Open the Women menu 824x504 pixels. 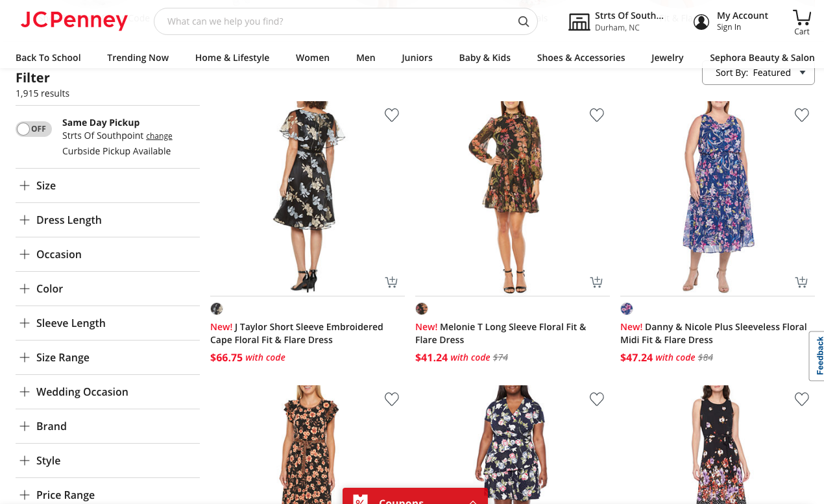[x=313, y=58]
